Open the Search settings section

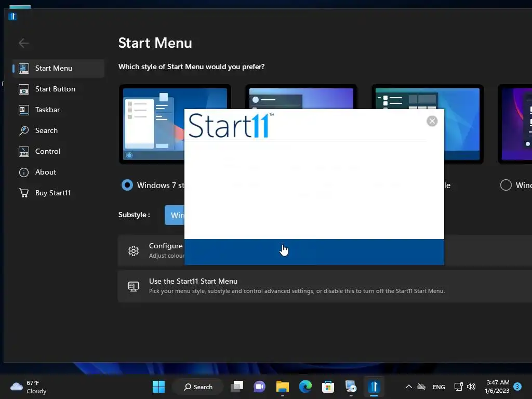58,130
